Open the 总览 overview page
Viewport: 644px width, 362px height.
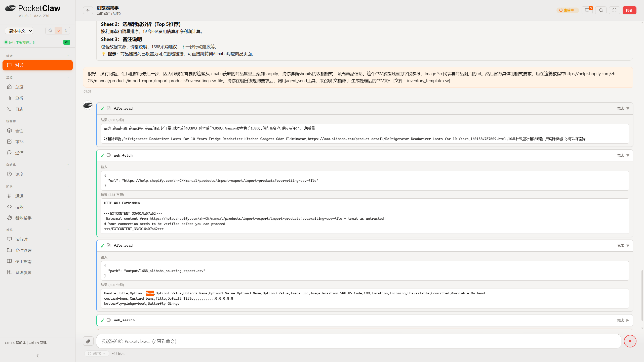[x=38, y=87]
